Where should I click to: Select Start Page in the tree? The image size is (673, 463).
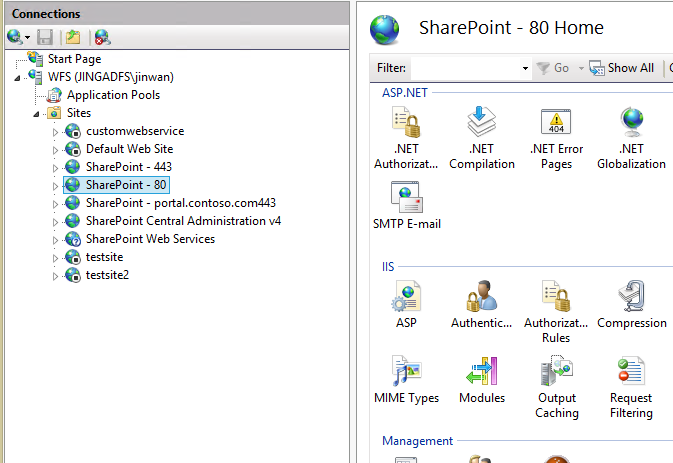pyautogui.click(x=74, y=59)
